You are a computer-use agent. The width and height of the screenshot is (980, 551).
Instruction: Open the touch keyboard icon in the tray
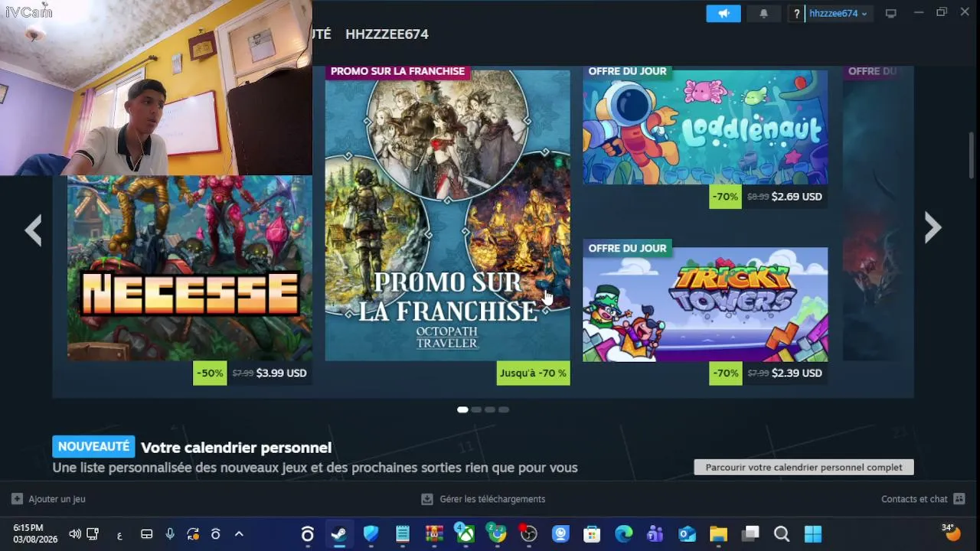[147, 534]
